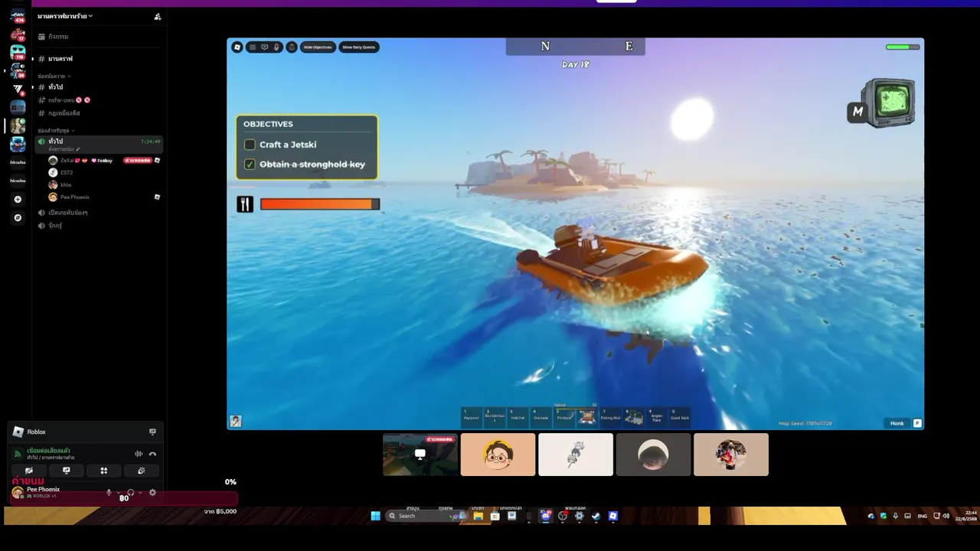Open the มานคราฟ text channel

tap(100, 59)
